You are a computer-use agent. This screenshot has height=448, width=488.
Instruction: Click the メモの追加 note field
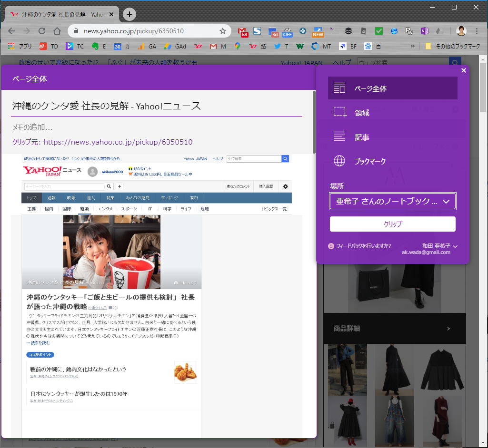157,127
